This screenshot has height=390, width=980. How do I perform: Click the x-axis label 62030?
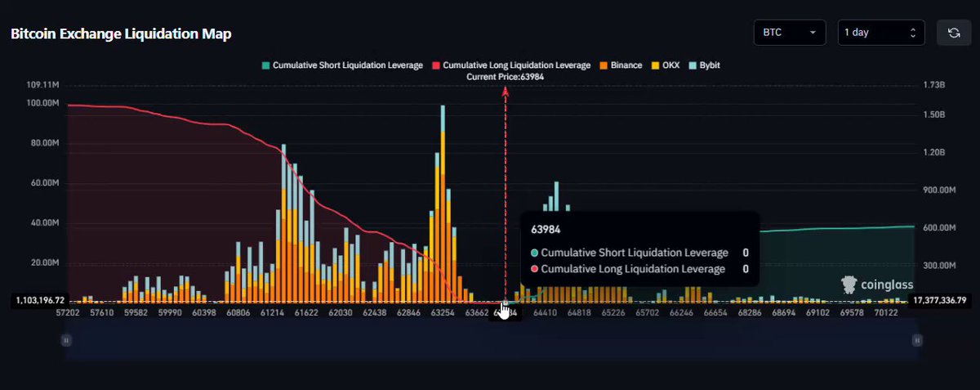click(x=340, y=312)
